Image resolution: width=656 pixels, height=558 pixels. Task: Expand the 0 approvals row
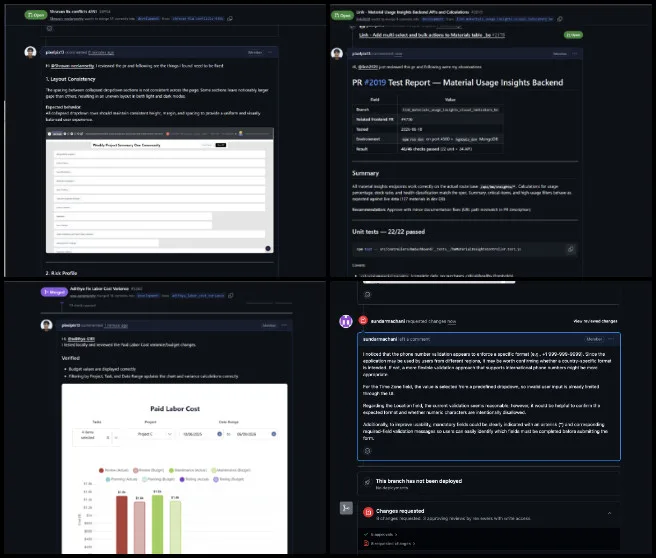click(x=381, y=534)
